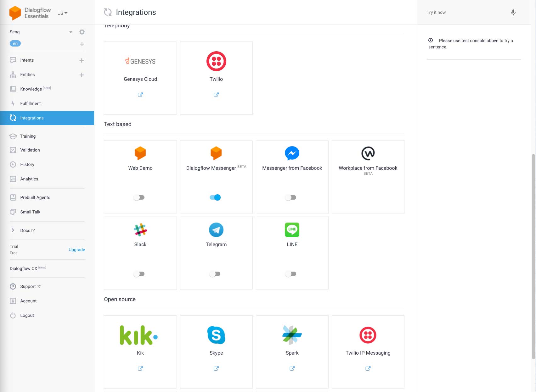Click the Twilio IP Messaging logo

(368, 335)
